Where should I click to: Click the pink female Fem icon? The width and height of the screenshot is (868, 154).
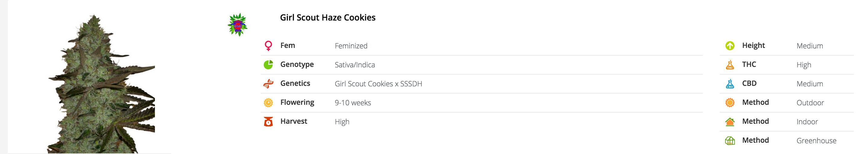tap(268, 46)
